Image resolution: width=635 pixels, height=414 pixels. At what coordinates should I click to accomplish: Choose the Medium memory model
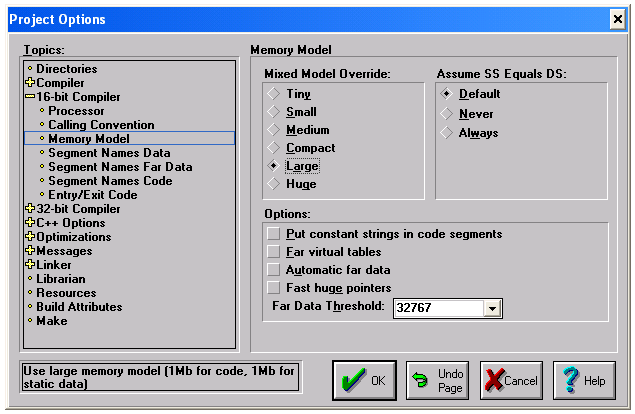274,130
